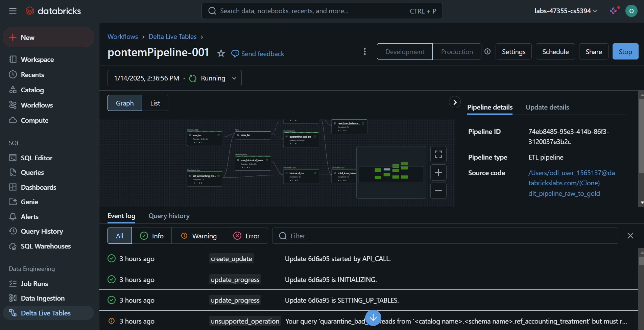Screen dimensions: 644x330
Task: Open pipeline Settings
Action: [514, 52]
